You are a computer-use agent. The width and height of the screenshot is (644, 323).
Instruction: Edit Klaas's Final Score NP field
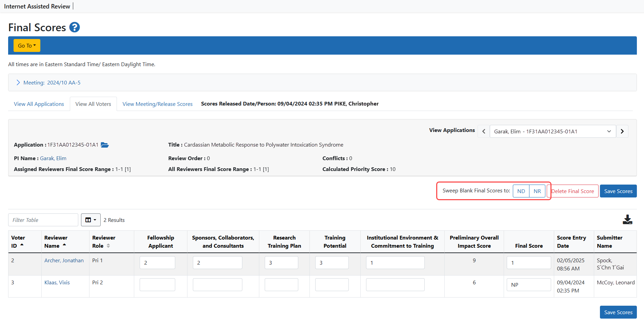point(529,285)
